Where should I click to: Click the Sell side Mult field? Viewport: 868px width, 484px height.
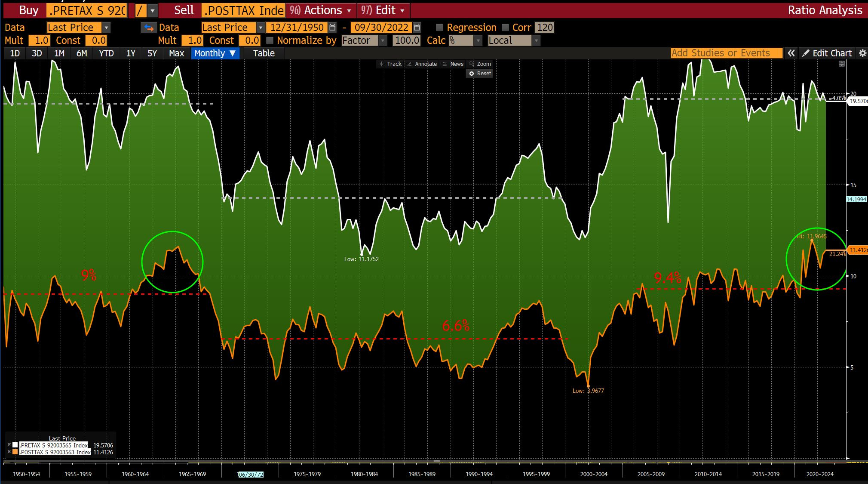coord(192,40)
